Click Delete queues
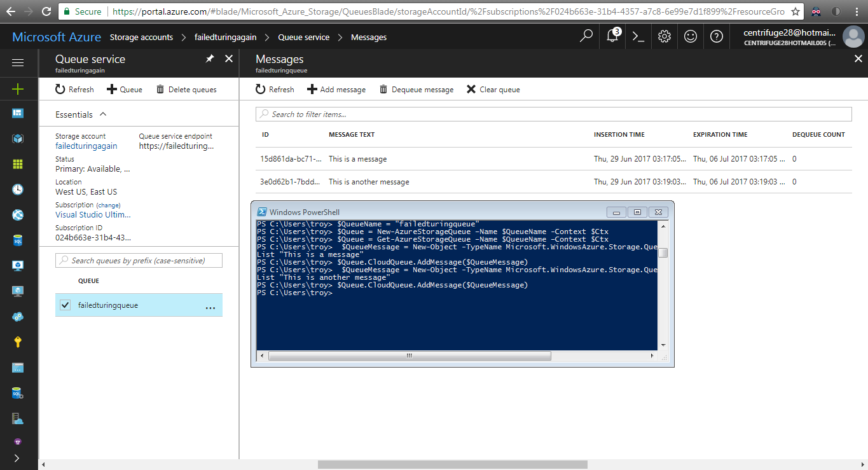Viewport: 868px width, 470px height. (x=186, y=90)
